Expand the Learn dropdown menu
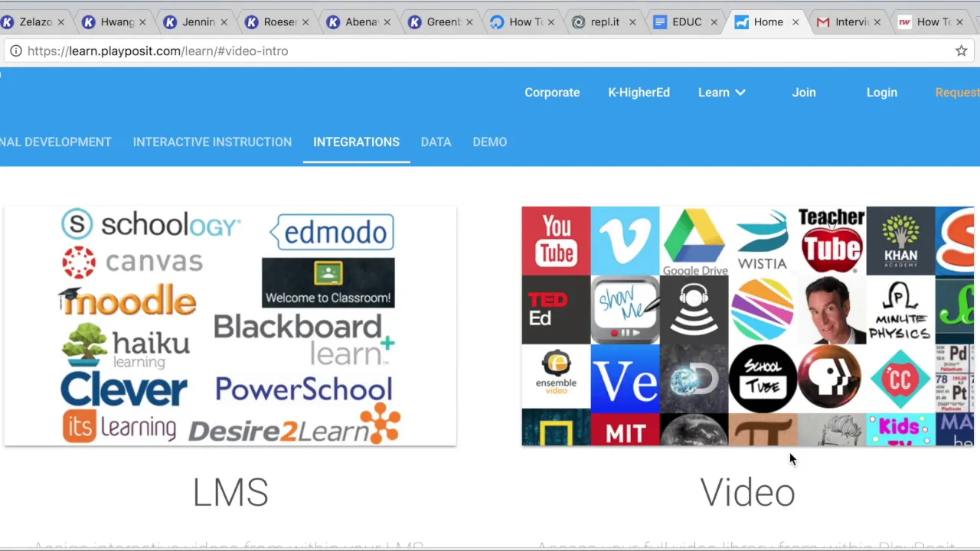The image size is (980, 551). pyautogui.click(x=721, y=93)
